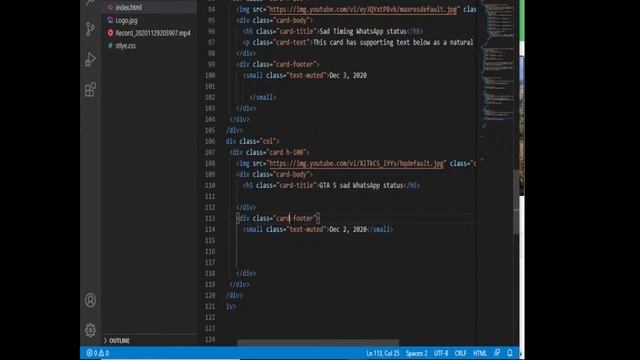640x360 pixels.
Task: Click the text 'Sad Timing WhatsApp status'
Action: click(363, 31)
